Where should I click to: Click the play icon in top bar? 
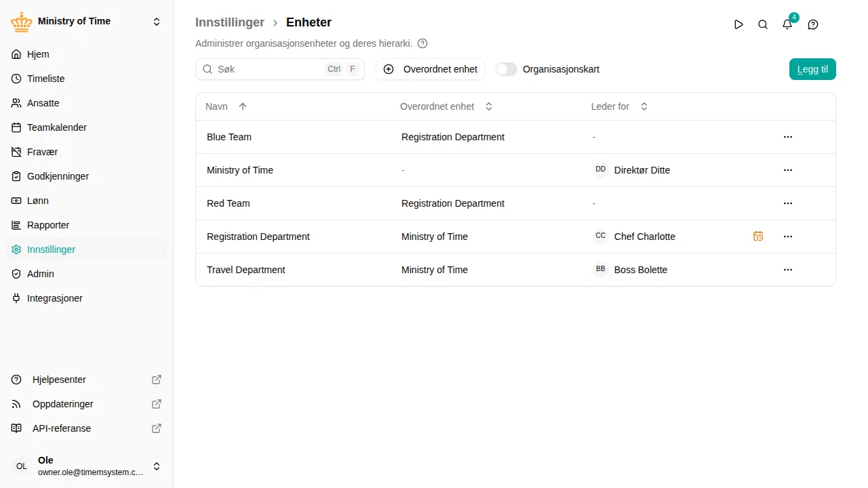coord(738,24)
